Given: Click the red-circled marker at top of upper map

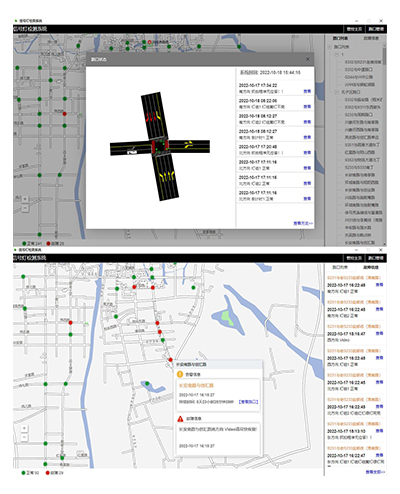Looking at the screenshot, I should pyautogui.click(x=150, y=42).
